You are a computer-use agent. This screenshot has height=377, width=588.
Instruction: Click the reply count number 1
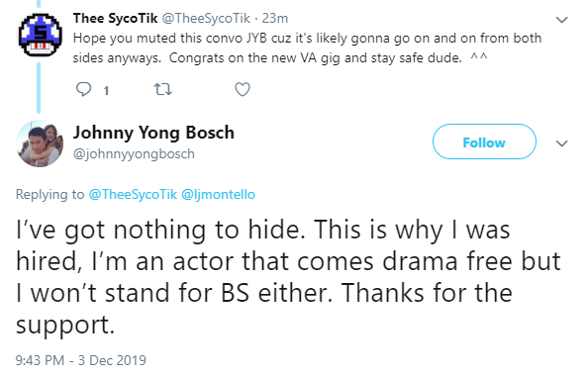point(106,90)
